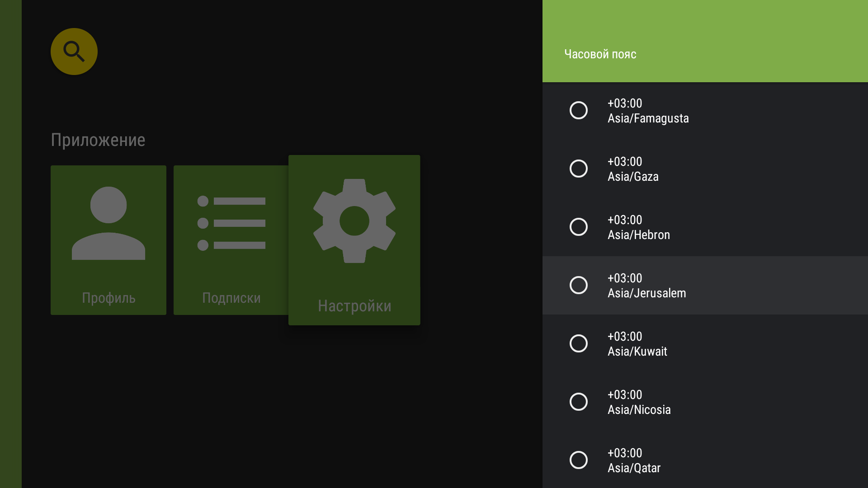Click the Asia/Famagusta timezone label

[x=648, y=118]
